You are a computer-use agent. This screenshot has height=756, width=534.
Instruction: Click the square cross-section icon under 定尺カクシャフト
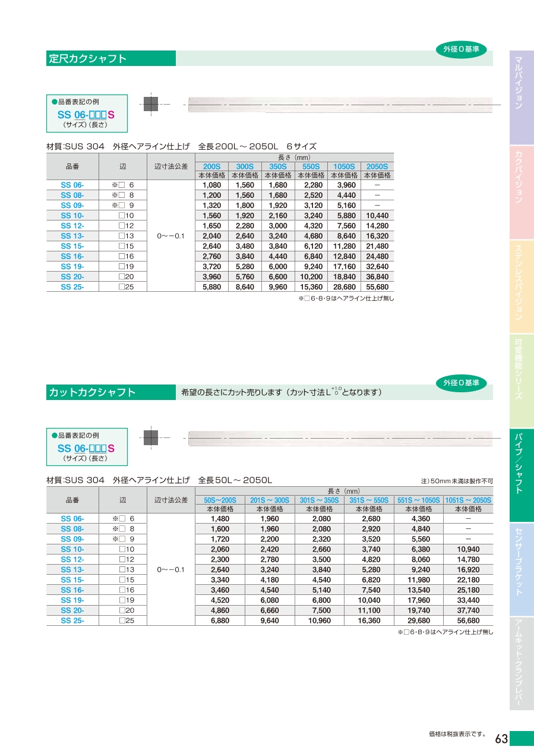click(151, 105)
